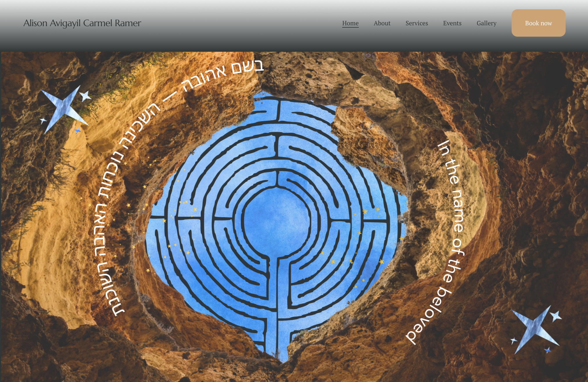
Task: Click small white star beside top-left large star
Action: [85, 96]
